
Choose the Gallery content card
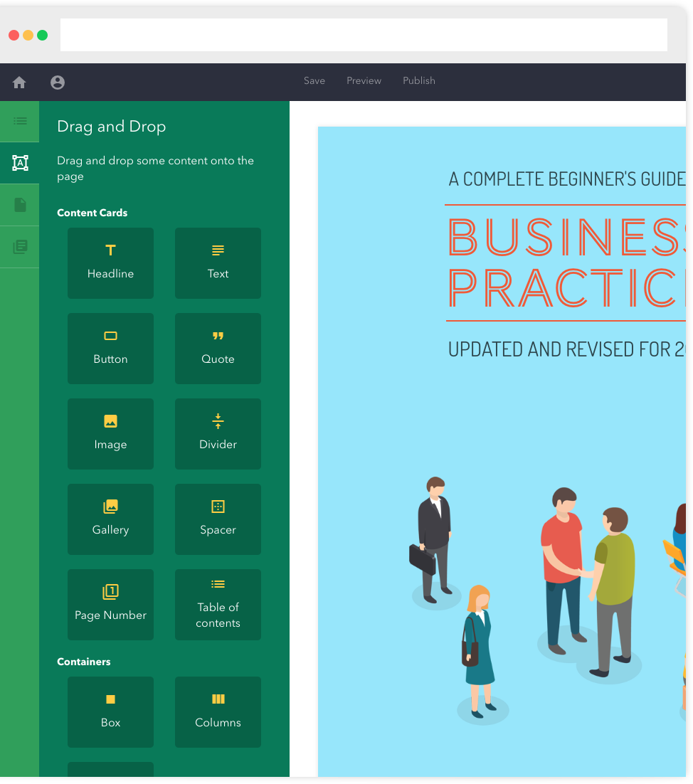tap(110, 519)
